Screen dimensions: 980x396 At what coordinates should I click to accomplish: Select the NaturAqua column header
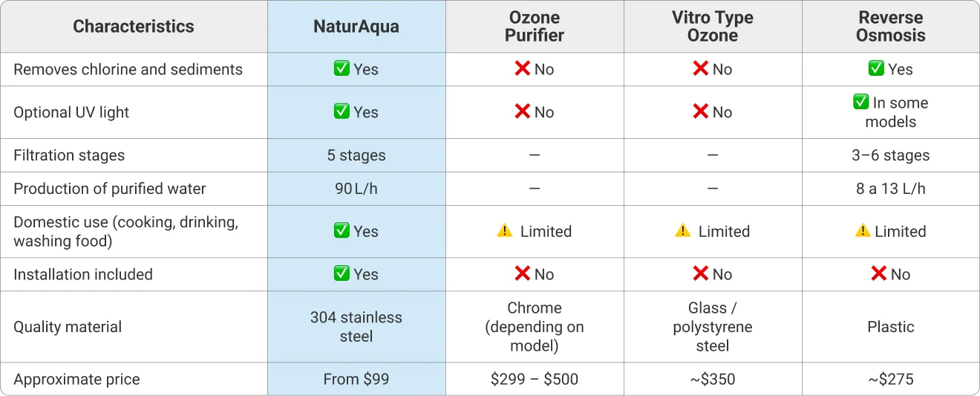tap(356, 27)
